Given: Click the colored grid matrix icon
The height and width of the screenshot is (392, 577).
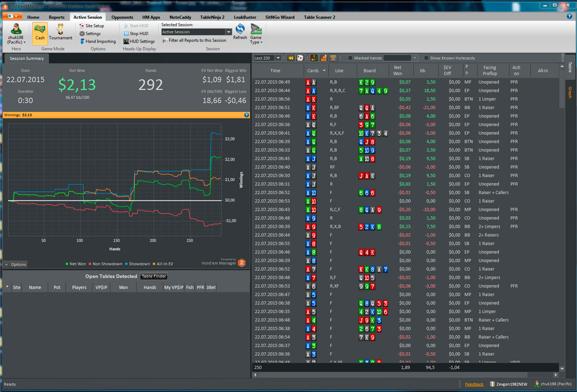Looking at the screenshot, I should tap(314, 58).
